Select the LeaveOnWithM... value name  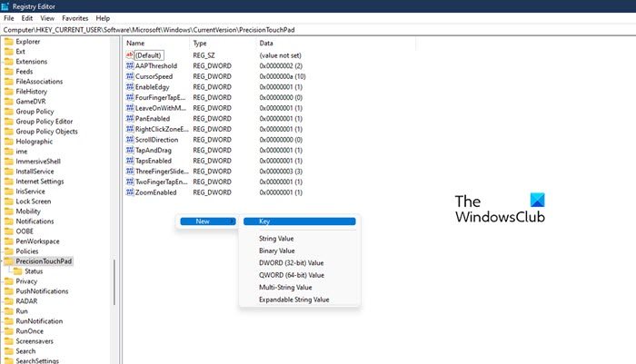point(161,108)
